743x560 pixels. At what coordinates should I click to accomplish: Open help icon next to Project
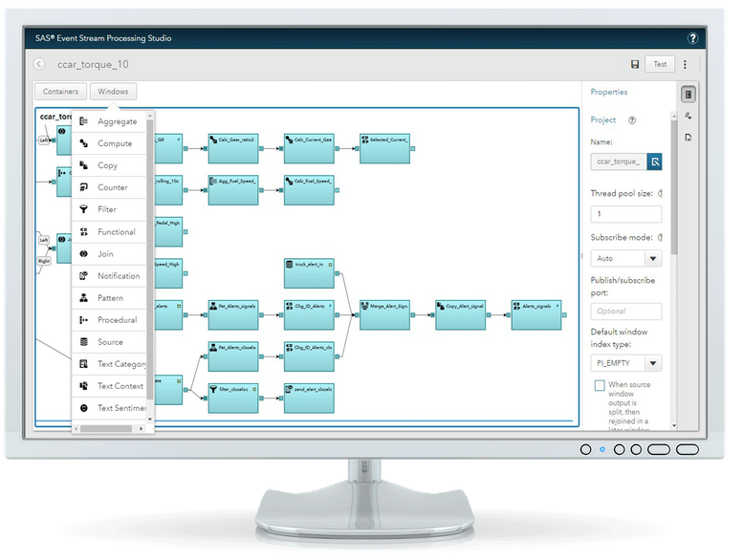tap(632, 120)
